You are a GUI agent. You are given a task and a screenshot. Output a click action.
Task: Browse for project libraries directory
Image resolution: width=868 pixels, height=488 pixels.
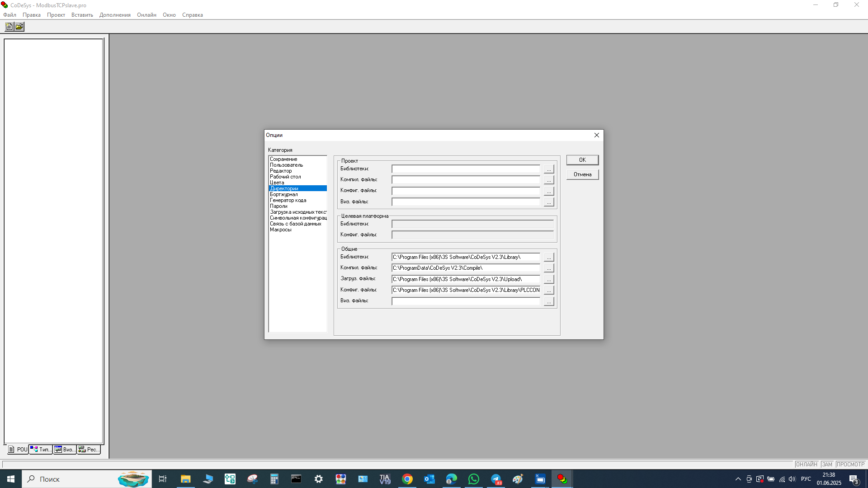(548, 169)
